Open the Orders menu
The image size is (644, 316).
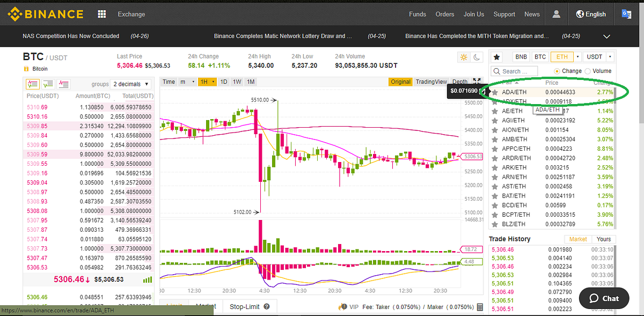445,14
